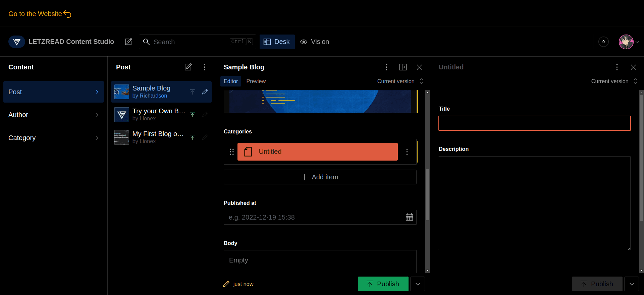Click disabled Publish button in Untitled pane
This screenshot has height=295, width=644.
(597, 284)
